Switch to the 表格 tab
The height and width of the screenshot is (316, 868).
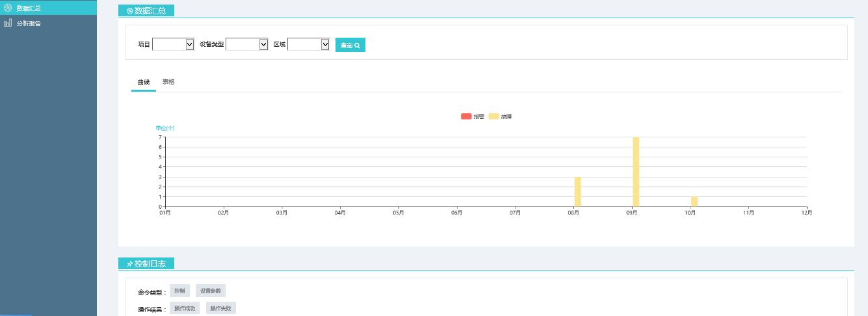(168, 82)
